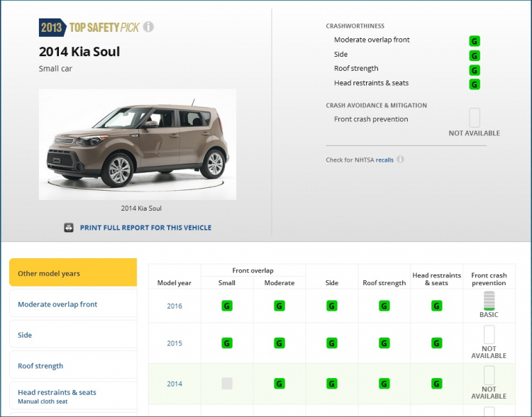This screenshot has height=417, width=532.
Task: Click 2014 gray Small overlap rating box
Action: point(227,384)
